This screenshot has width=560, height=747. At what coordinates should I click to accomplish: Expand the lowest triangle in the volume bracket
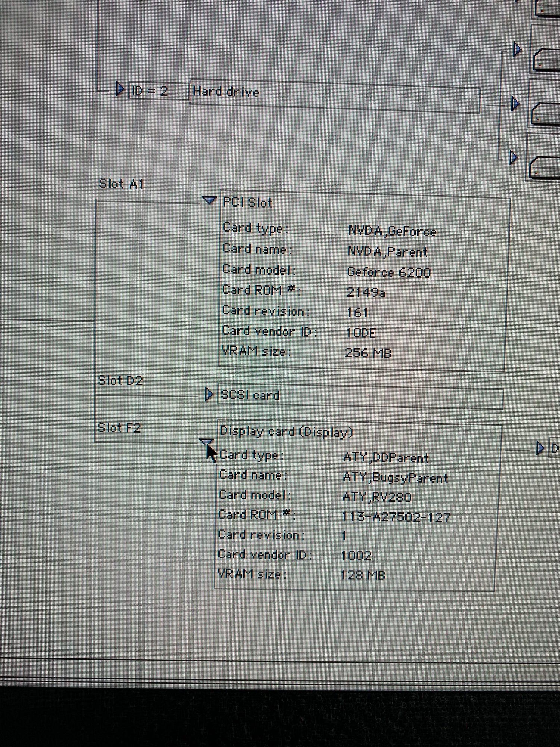coord(514,157)
